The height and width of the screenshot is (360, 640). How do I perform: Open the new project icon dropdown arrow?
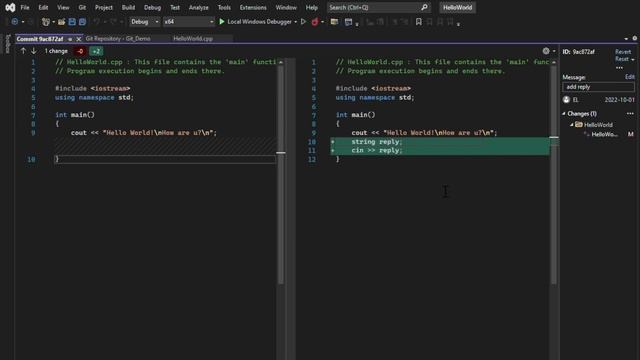53,22
